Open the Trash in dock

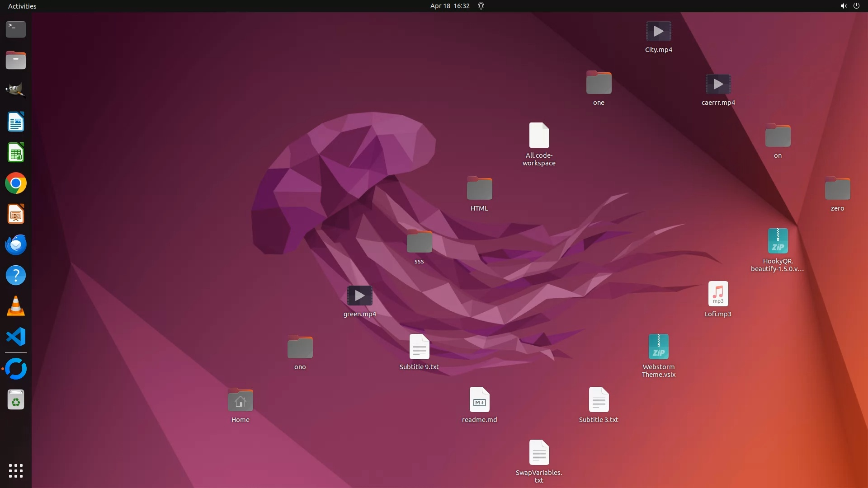coord(16,400)
